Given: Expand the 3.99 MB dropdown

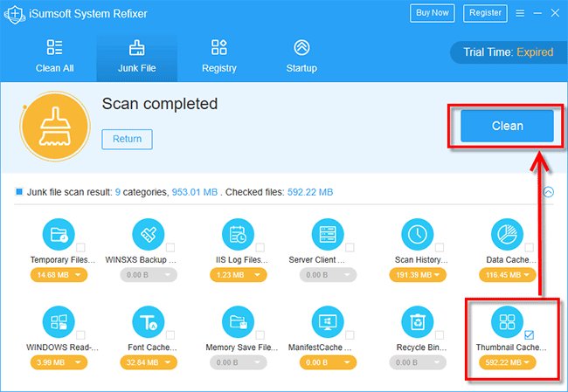Looking at the screenshot, I should coord(59,362).
